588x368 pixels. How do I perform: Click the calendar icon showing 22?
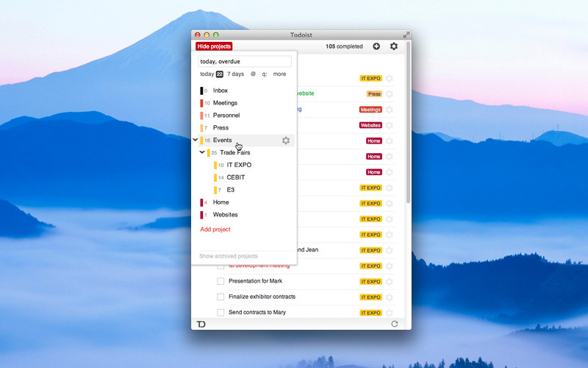(219, 74)
